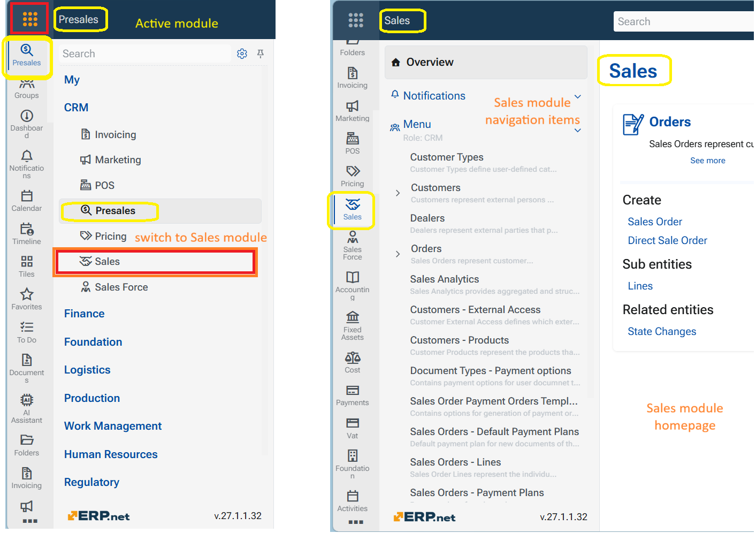
Task: Open Foundation in the Sales window sidebar
Action: 353,465
